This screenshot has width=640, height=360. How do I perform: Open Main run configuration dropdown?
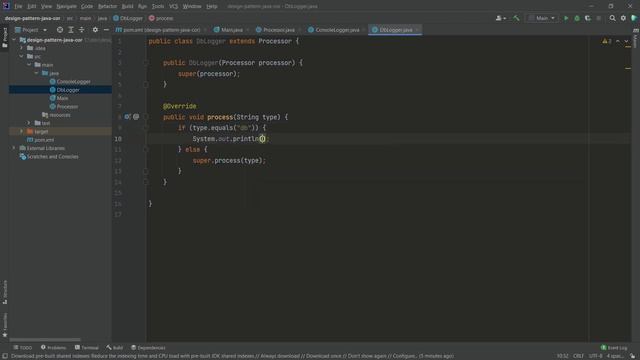point(542,18)
